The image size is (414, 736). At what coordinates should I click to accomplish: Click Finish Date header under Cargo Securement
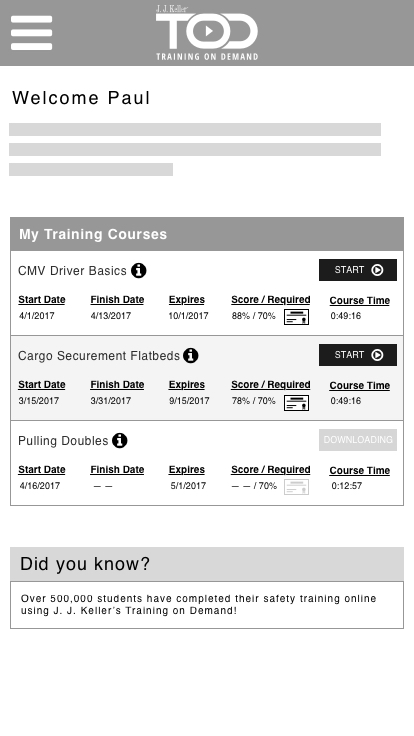[x=117, y=384]
